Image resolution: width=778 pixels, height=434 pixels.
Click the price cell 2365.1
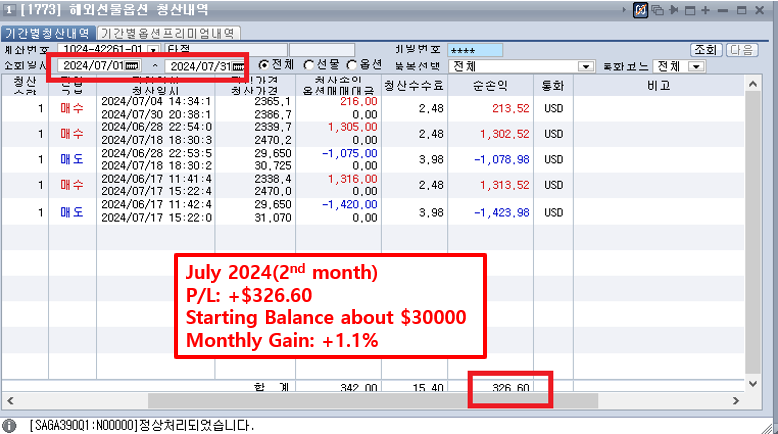(273, 102)
